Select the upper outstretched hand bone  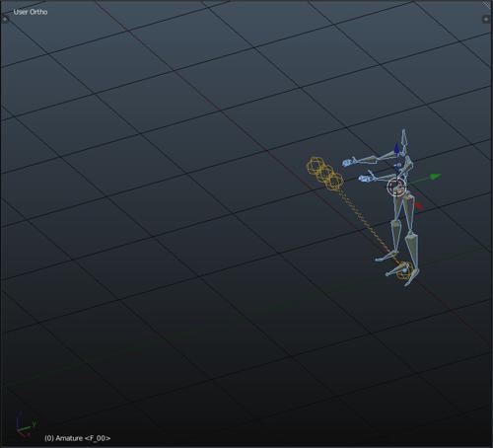click(x=348, y=162)
